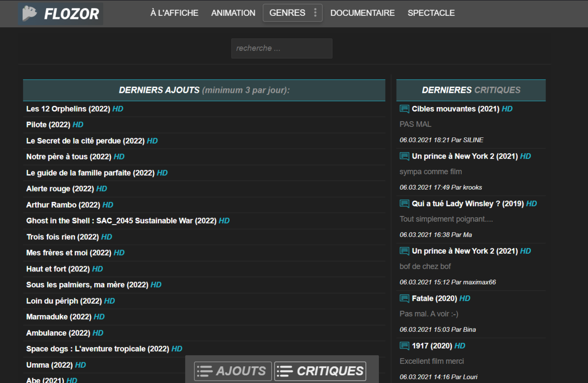
Task: Open the SPECTACLE category
Action: coord(431,13)
